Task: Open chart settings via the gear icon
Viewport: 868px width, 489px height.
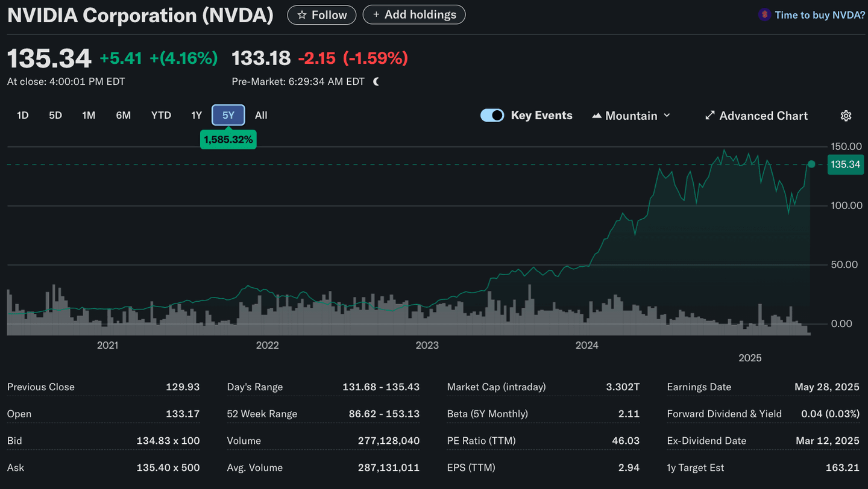Action: 846,116
